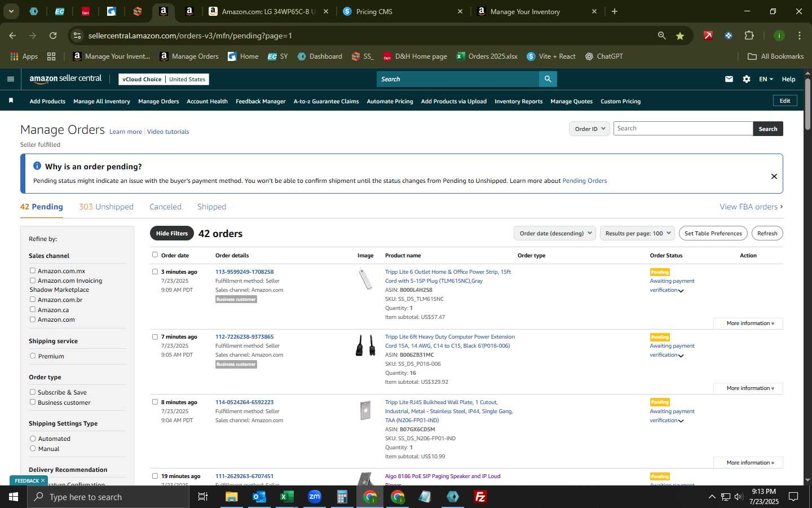Switch to the 303 Unshipped tab
This screenshot has width=812, height=508.
106,207
